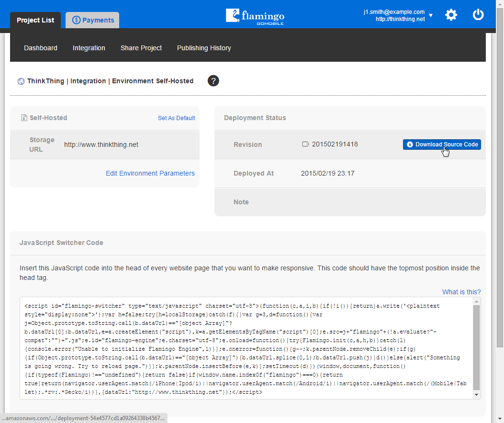Click the Deployment Status heading
The width and height of the screenshot is (504, 423).
255,118
